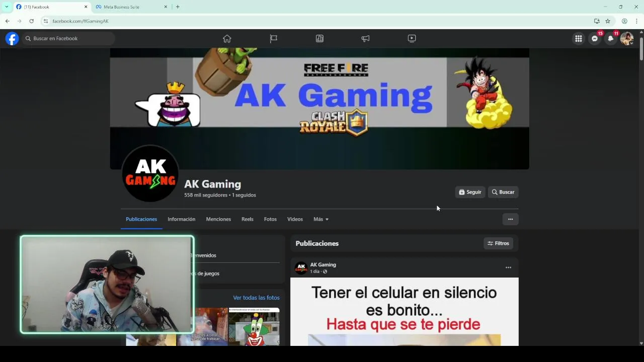Viewport: 644px width, 362px height.
Task: Open the post image about celular en silencio
Action: pos(404,312)
